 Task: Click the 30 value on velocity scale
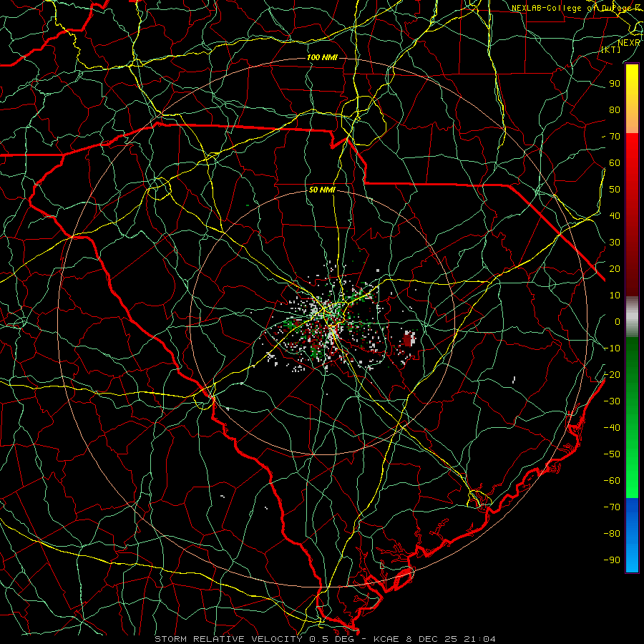pos(615,243)
